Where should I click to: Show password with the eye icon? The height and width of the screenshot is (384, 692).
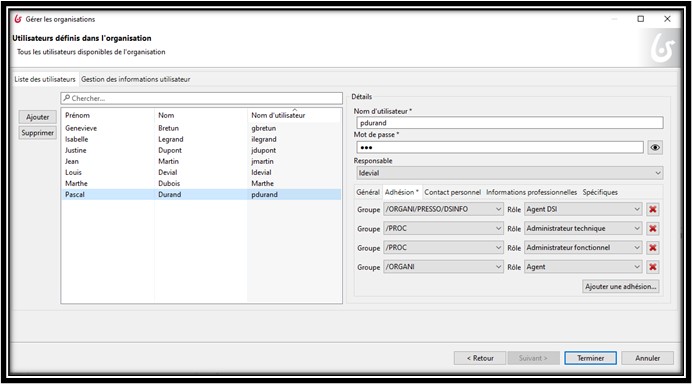point(655,147)
